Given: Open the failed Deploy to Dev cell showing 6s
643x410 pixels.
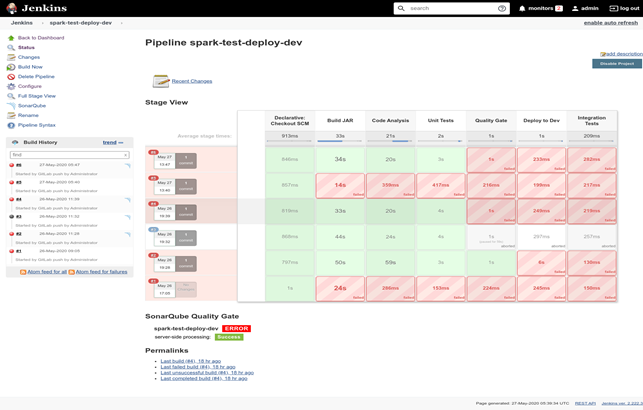Looking at the screenshot, I should (541, 262).
